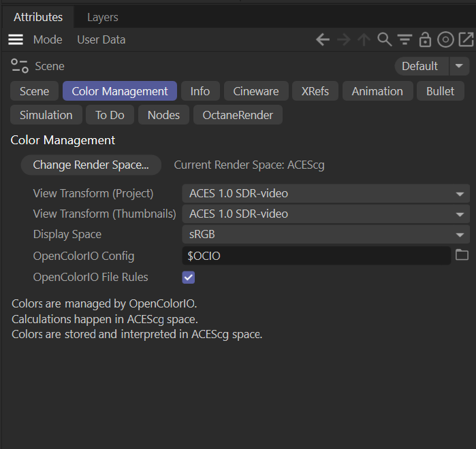This screenshot has height=449, width=476.
Task: Open the User Data menu
Action: [101, 39]
